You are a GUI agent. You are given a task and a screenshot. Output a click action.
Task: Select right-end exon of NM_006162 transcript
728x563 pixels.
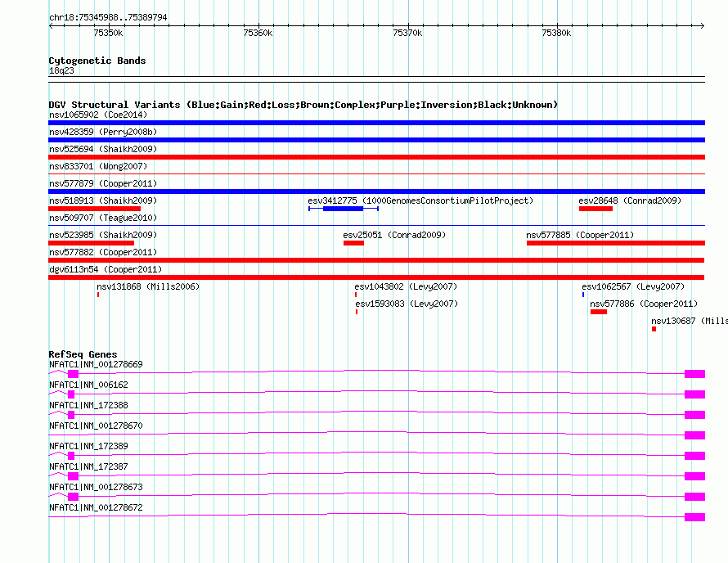coord(695,394)
